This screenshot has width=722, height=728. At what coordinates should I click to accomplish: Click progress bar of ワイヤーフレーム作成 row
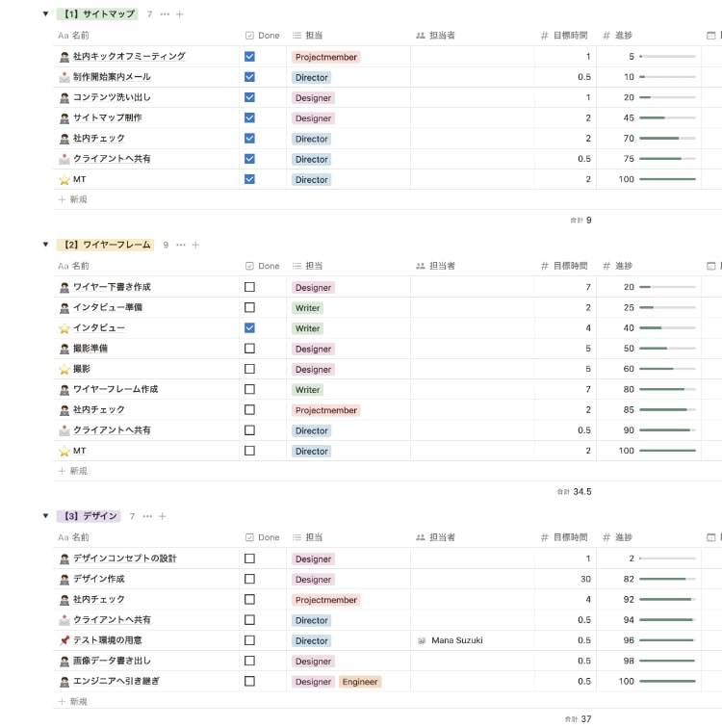point(667,390)
